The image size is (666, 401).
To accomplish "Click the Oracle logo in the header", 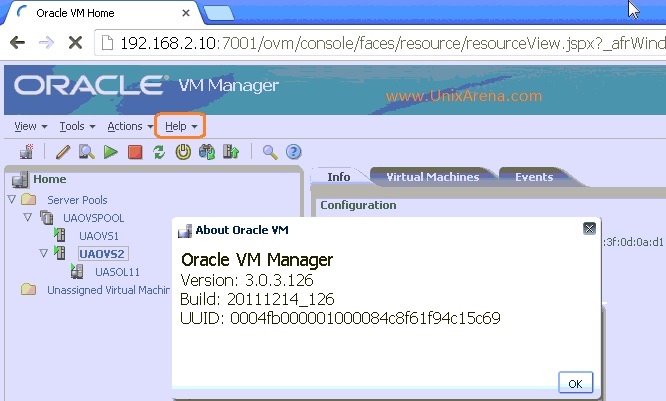I will (91, 85).
